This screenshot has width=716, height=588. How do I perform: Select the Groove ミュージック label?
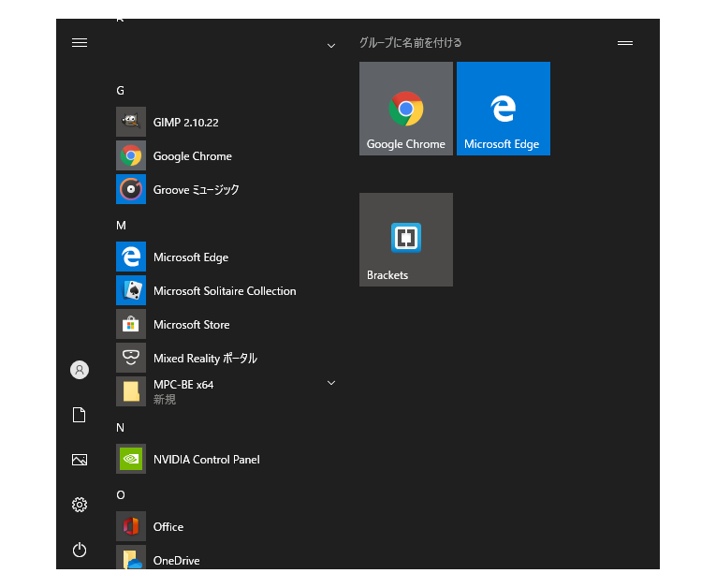[197, 190]
